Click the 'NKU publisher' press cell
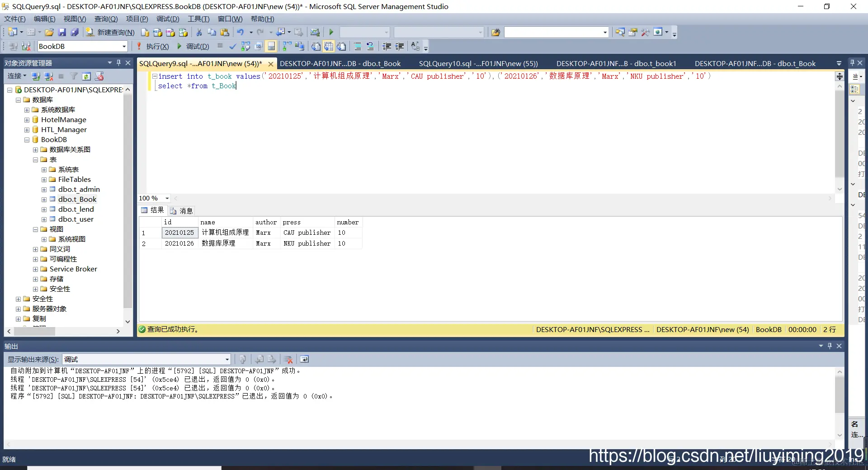This screenshot has height=470, width=868. [x=307, y=243]
